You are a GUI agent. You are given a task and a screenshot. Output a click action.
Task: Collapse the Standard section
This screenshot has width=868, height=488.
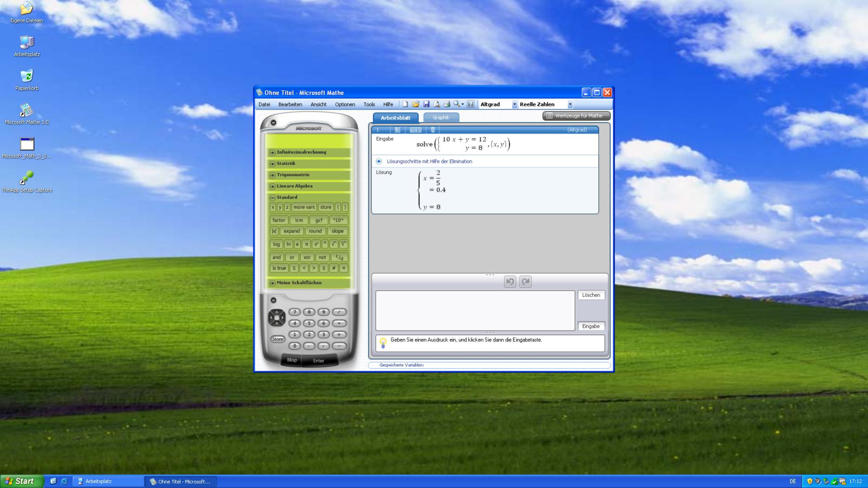pos(272,198)
